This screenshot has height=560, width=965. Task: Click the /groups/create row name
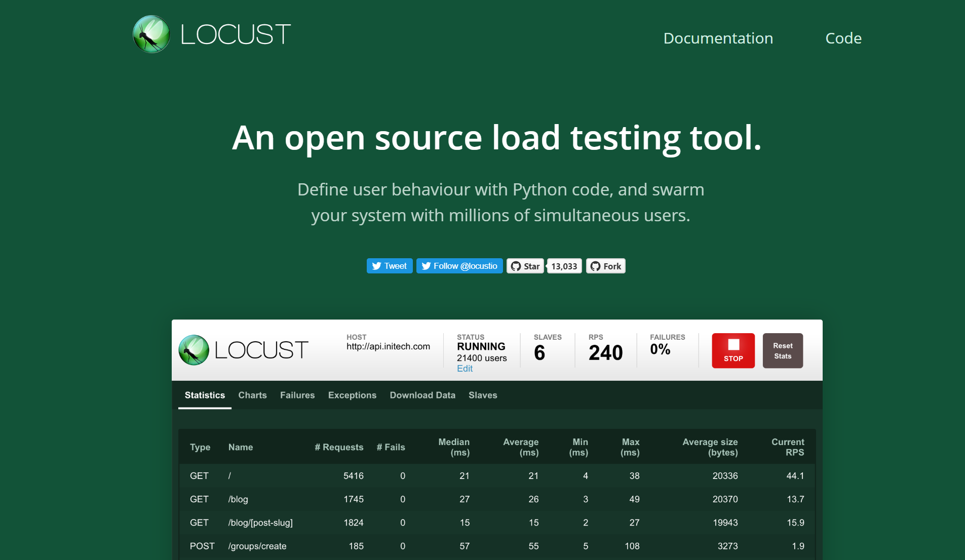pos(257,546)
